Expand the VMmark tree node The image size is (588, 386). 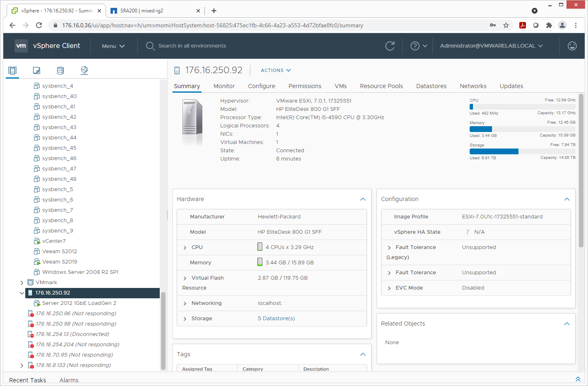(22, 283)
